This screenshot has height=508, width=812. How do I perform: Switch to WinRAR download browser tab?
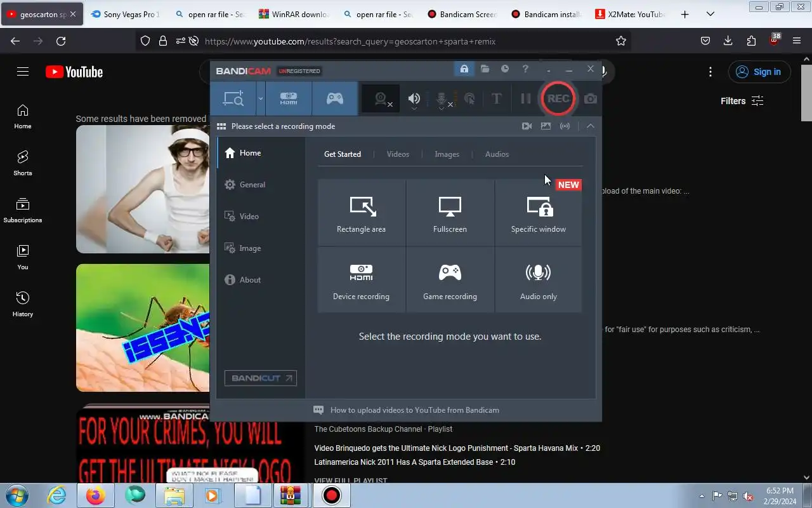[x=293, y=14]
